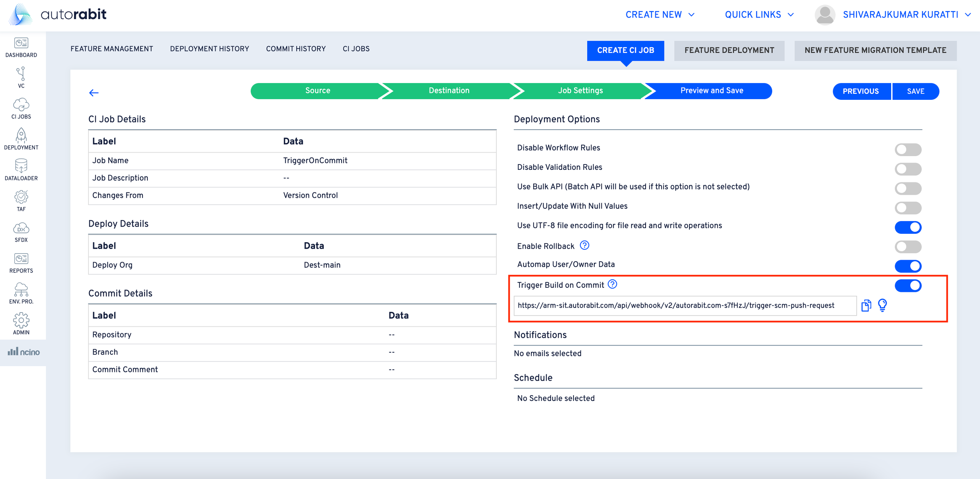
Task: Copy the webhook URL with the copy icon
Action: pyautogui.click(x=866, y=305)
